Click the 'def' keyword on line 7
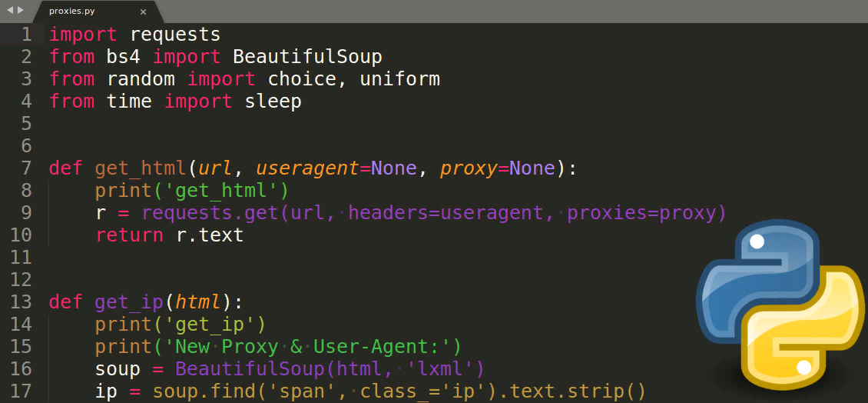The height and width of the screenshot is (403, 868). click(66, 168)
